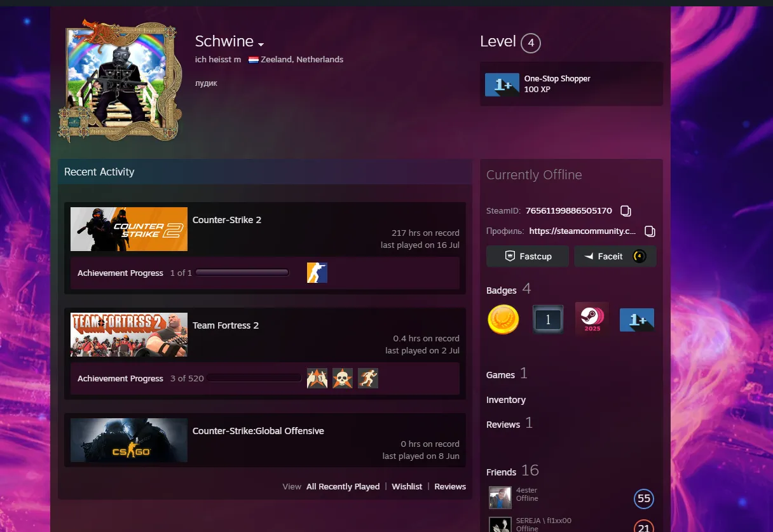Open the 4ester friend avatar
This screenshot has height=532, width=773.
pos(500,498)
